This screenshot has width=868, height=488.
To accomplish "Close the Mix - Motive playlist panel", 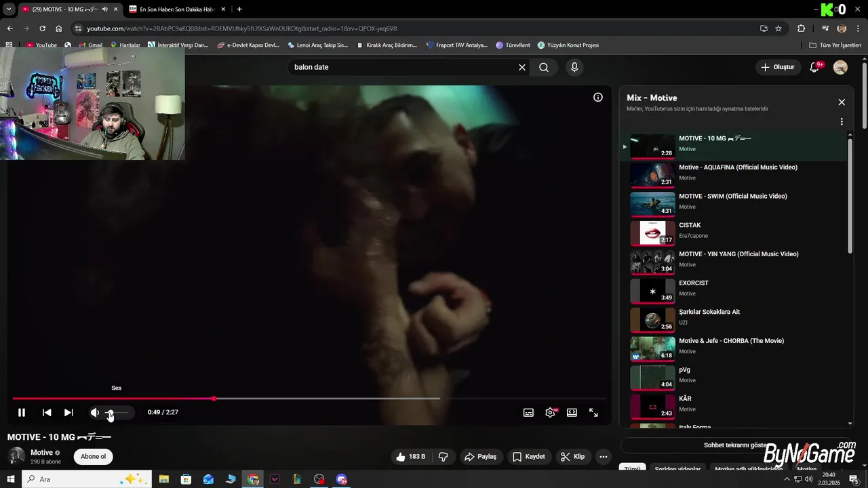I will (x=842, y=102).
